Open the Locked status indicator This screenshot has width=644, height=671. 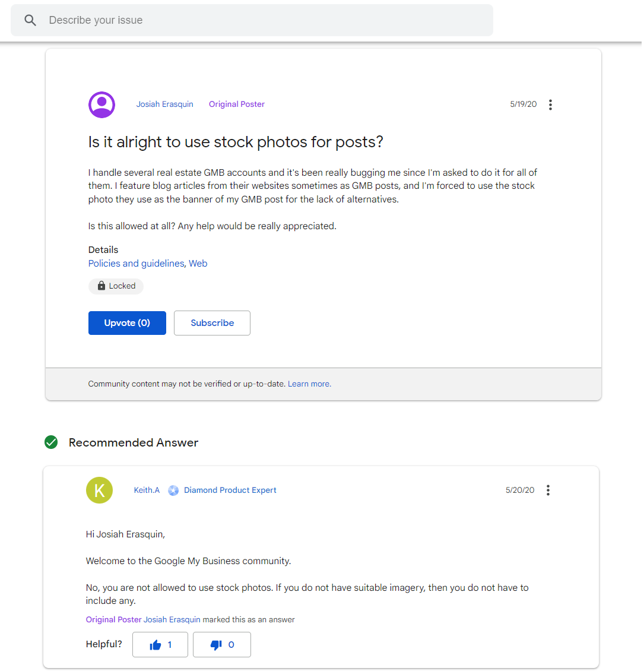pyautogui.click(x=116, y=286)
